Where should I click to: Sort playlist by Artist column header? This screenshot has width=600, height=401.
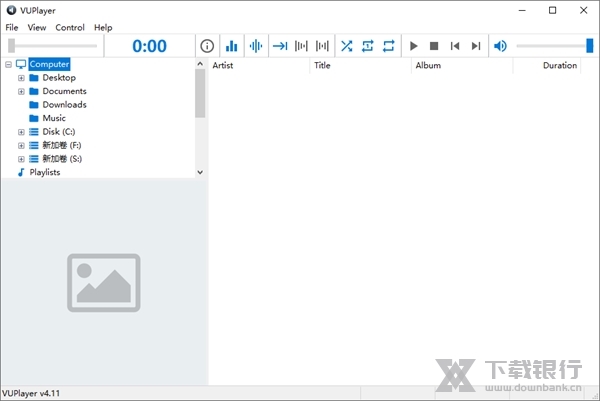tap(223, 66)
